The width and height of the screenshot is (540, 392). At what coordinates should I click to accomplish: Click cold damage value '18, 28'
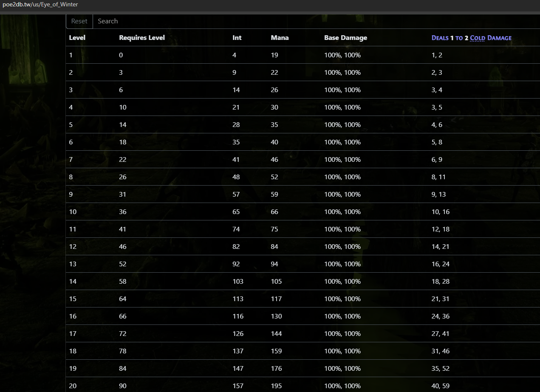441,282
